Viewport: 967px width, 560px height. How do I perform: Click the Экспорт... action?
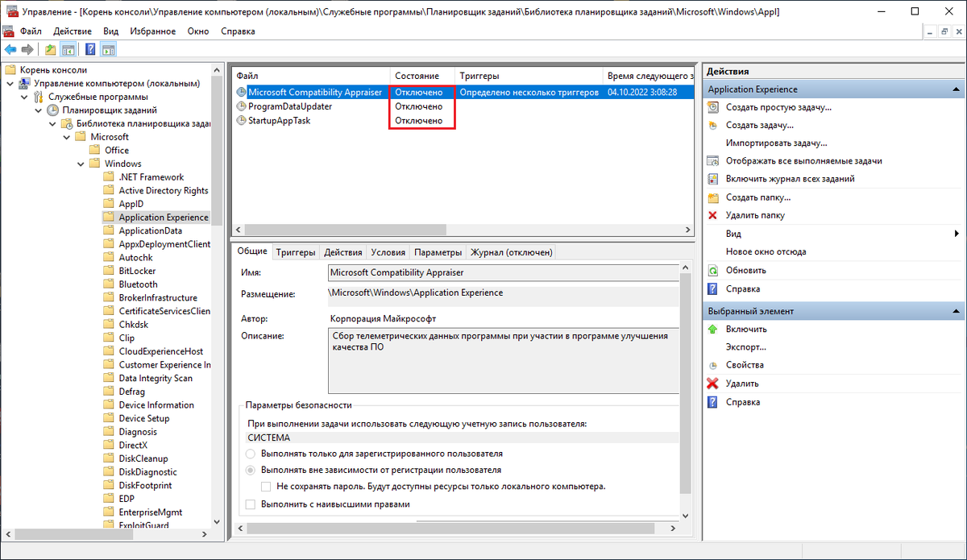click(x=746, y=347)
